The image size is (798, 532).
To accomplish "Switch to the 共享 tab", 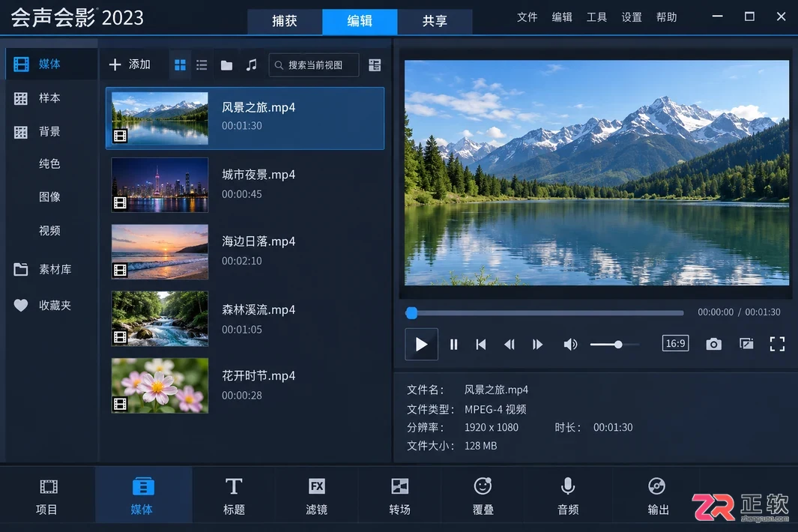I will [435, 21].
